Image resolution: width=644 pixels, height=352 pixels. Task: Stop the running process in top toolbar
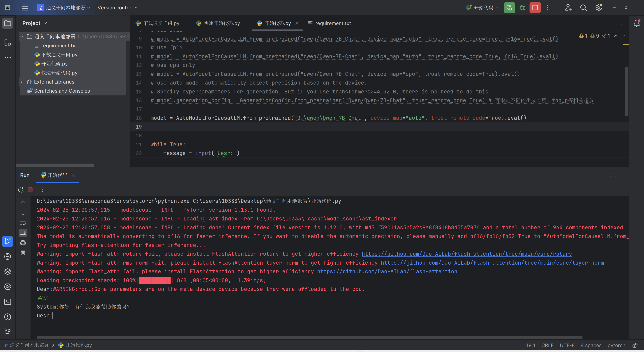(x=535, y=8)
